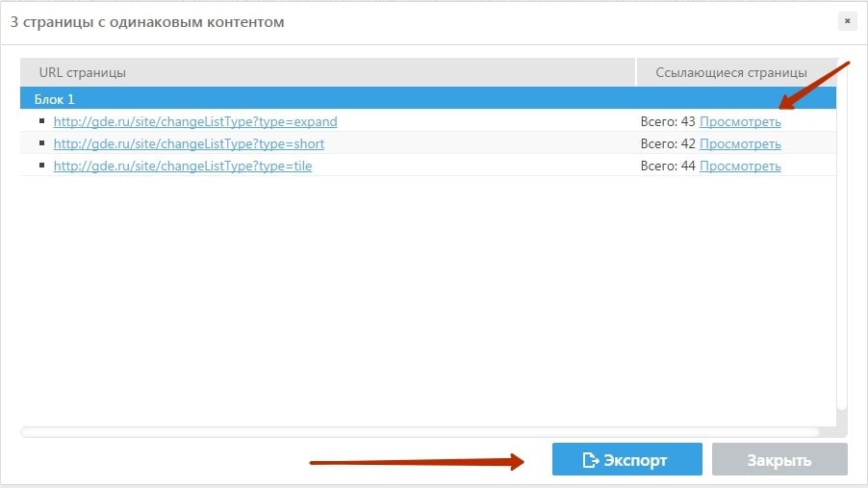868x488 pixels.
Task: Sort by URL страницы column header
Action: (82, 72)
